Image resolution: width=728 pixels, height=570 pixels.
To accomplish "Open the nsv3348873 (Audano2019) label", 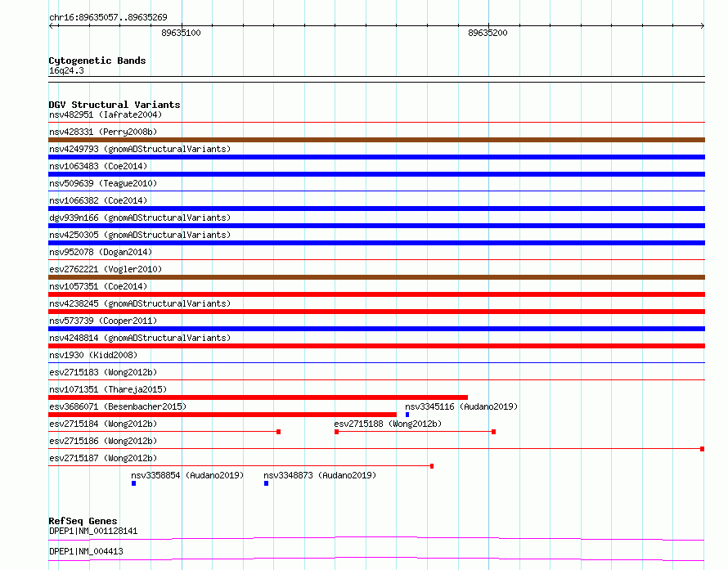I will tap(320, 475).
